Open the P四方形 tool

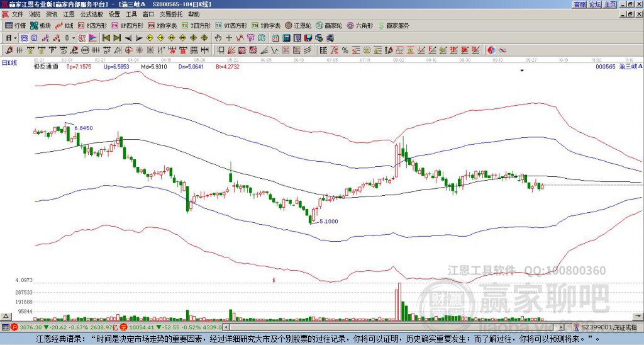tap(93, 25)
